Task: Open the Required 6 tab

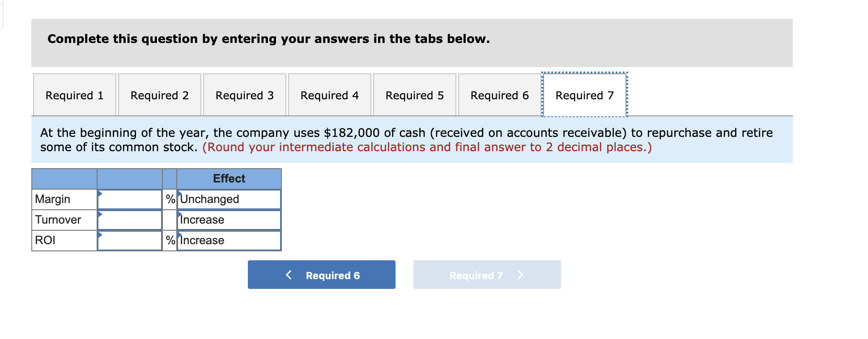Action: (x=499, y=95)
